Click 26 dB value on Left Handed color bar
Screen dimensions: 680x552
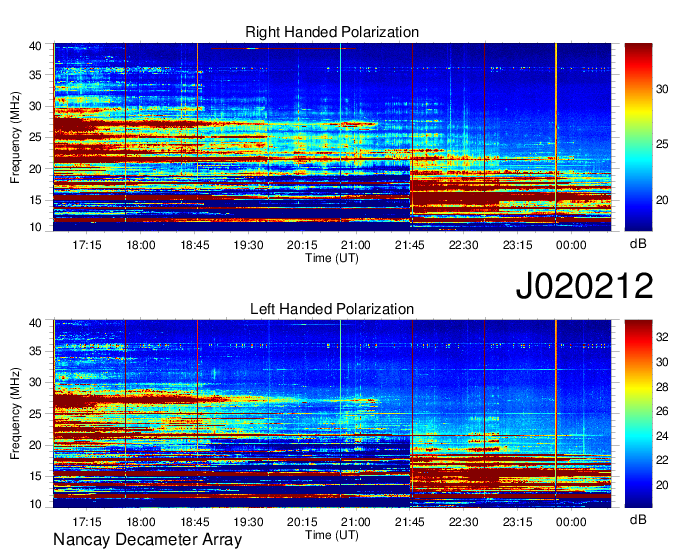coord(662,411)
